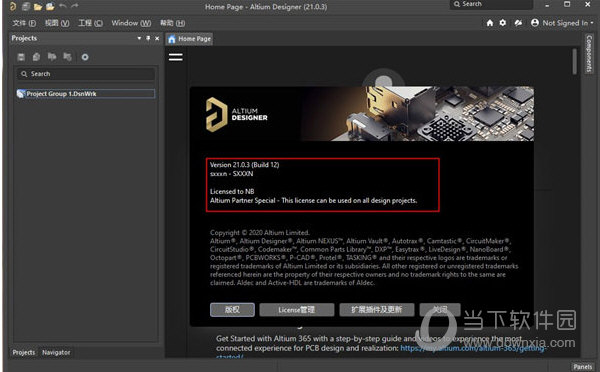Screen dimensions: 600x372
Task: Open the Components side panel tab
Action: tap(589, 54)
